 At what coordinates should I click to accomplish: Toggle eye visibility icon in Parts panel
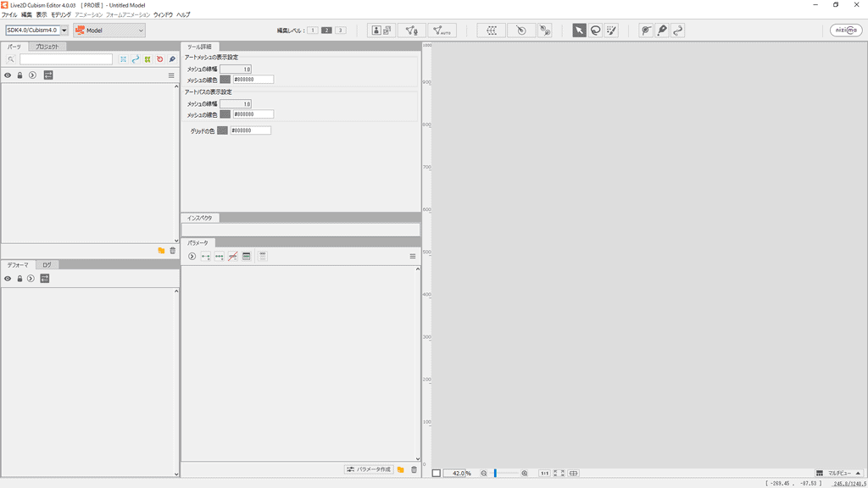click(8, 75)
